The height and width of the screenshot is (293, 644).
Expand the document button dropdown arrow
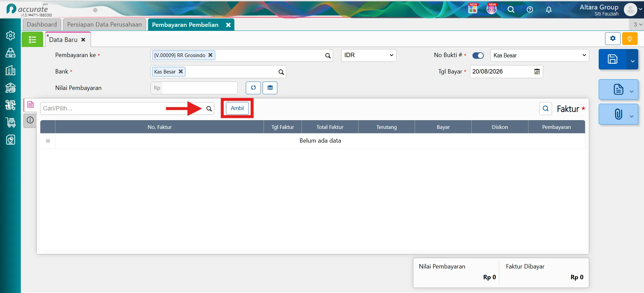tap(632, 91)
